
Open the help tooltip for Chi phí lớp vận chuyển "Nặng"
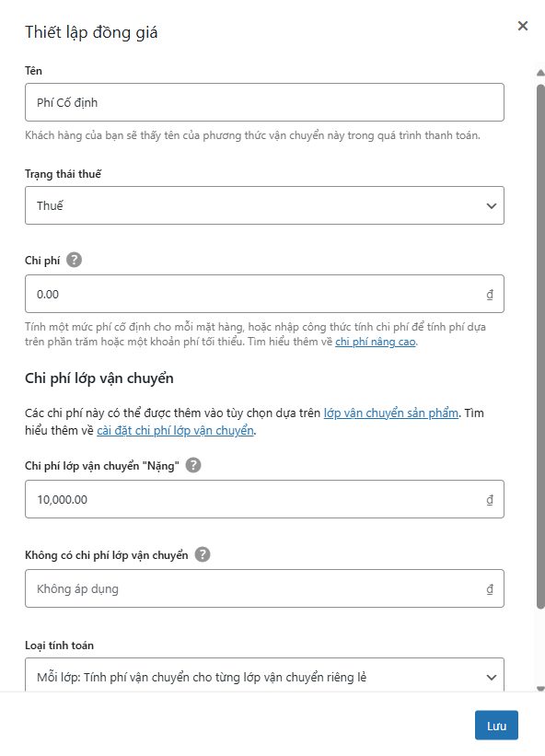pos(193,465)
